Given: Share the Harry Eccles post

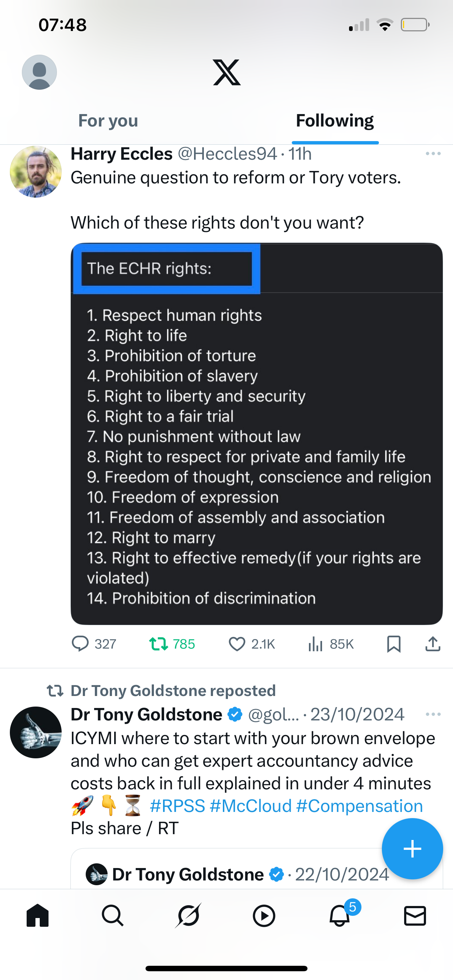Looking at the screenshot, I should pyautogui.click(x=433, y=644).
